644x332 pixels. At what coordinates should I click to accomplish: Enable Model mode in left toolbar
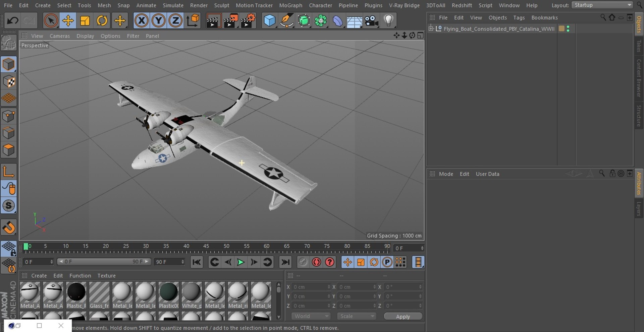8,64
